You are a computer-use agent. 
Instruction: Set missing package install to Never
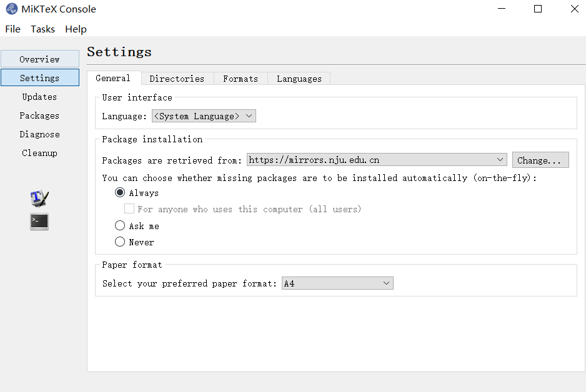(120, 242)
